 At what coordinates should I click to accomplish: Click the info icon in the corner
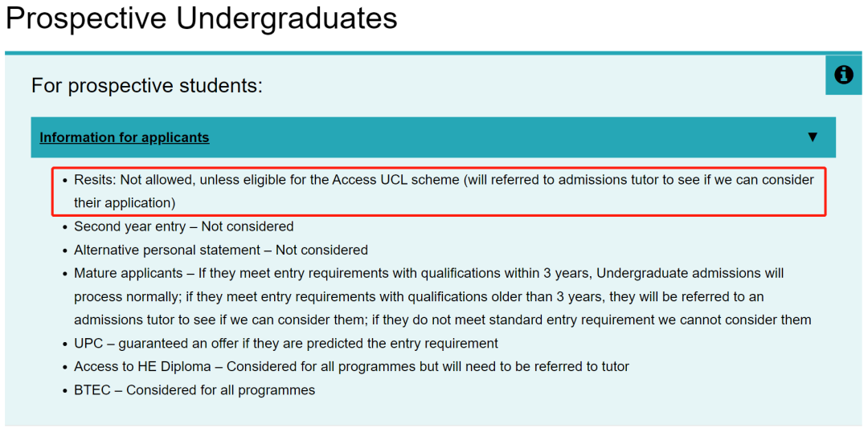tap(843, 75)
